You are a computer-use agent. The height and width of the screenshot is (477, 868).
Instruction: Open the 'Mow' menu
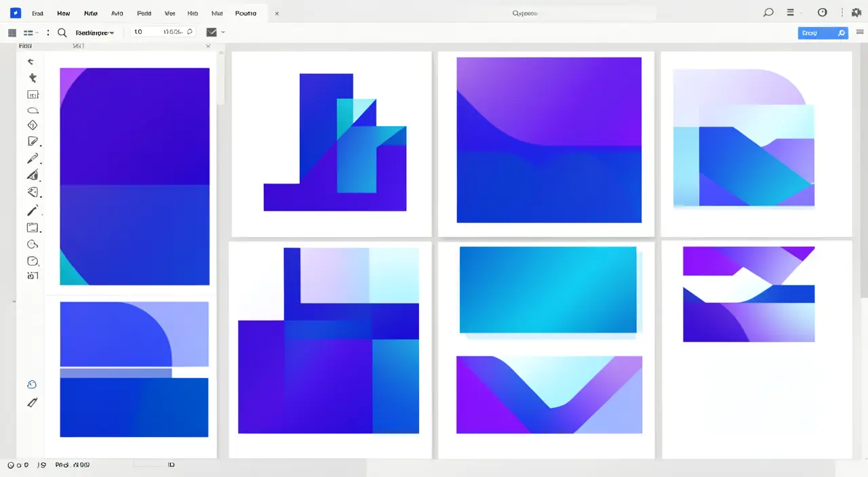click(64, 14)
